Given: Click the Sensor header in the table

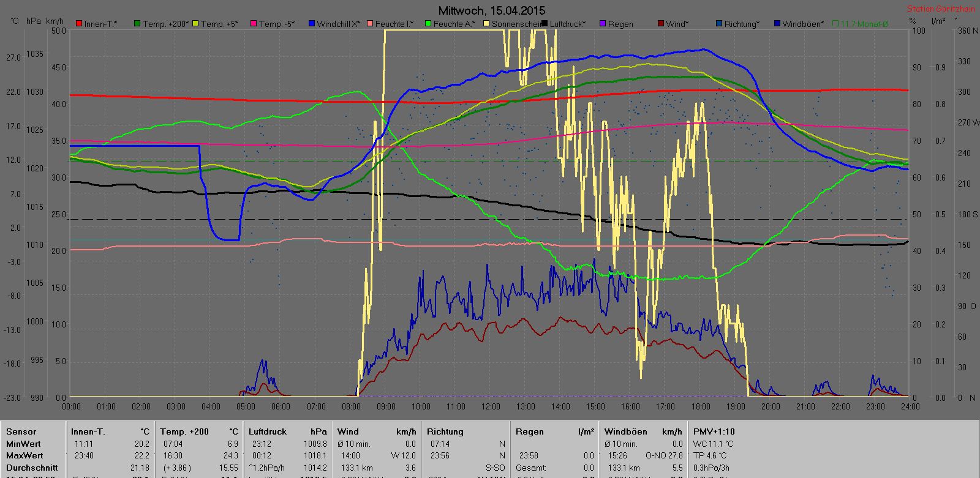Looking at the screenshot, I should 21,431.
